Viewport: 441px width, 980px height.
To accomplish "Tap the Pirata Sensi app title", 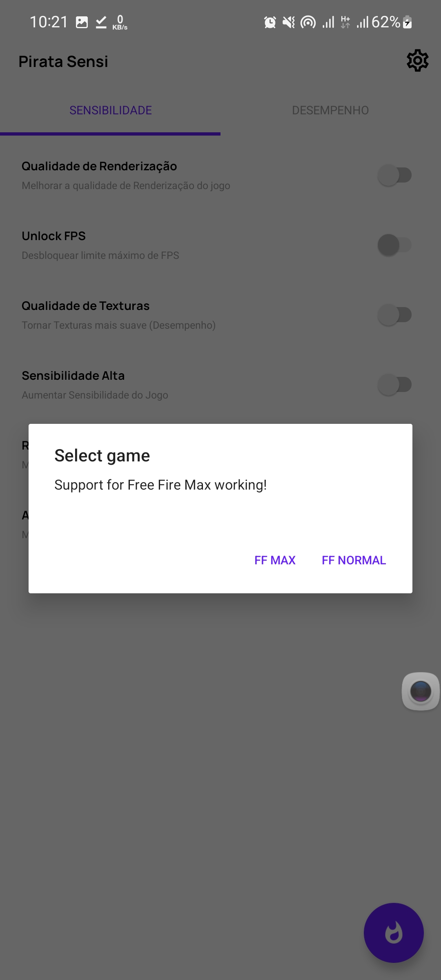I will click(63, 62).
